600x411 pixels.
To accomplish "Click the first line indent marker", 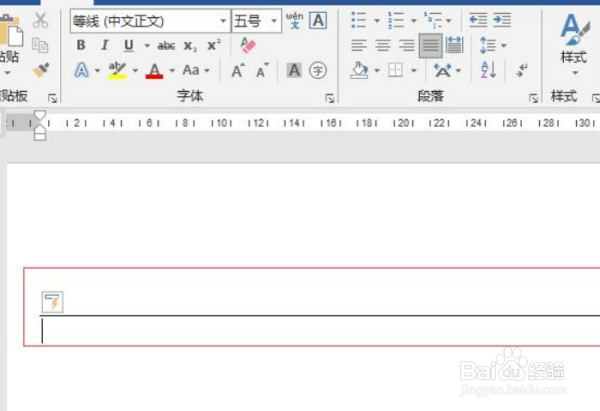I will pos(40,116).
